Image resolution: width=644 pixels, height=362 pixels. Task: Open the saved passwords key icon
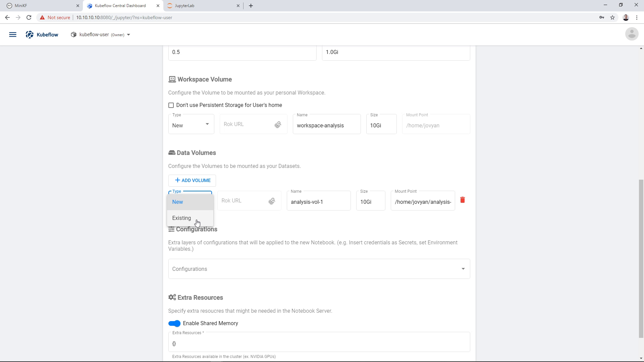pos(602,17)
